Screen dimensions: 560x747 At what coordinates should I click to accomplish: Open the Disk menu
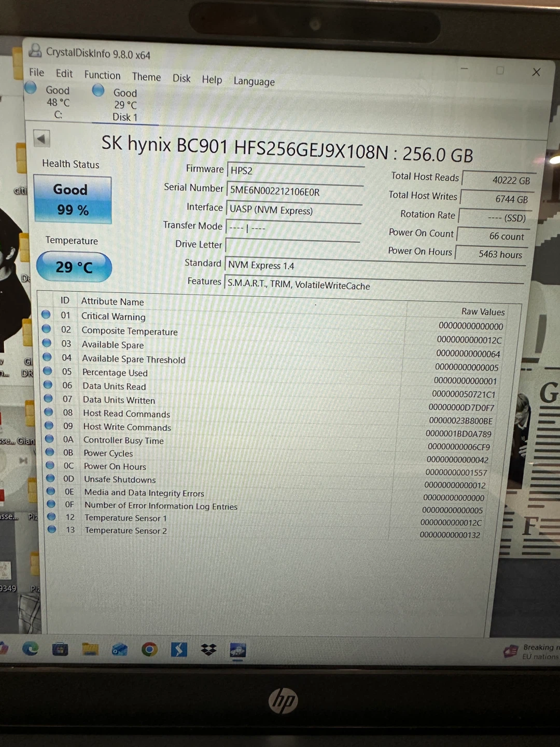(x=181, y=78)
